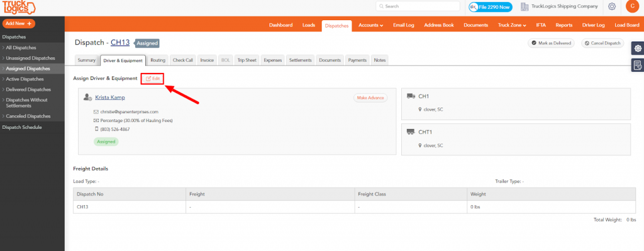Screen dimensions: 644x251
Task: Expand the Accounts dropdown menu
Action: tap(370, 25)
